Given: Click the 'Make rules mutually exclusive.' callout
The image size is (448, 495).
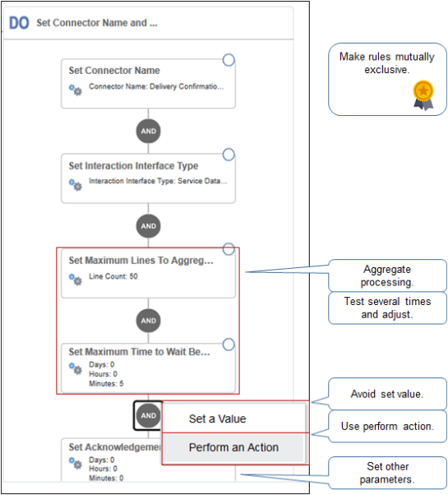Looking at the screenshot, I should point(387,79).
